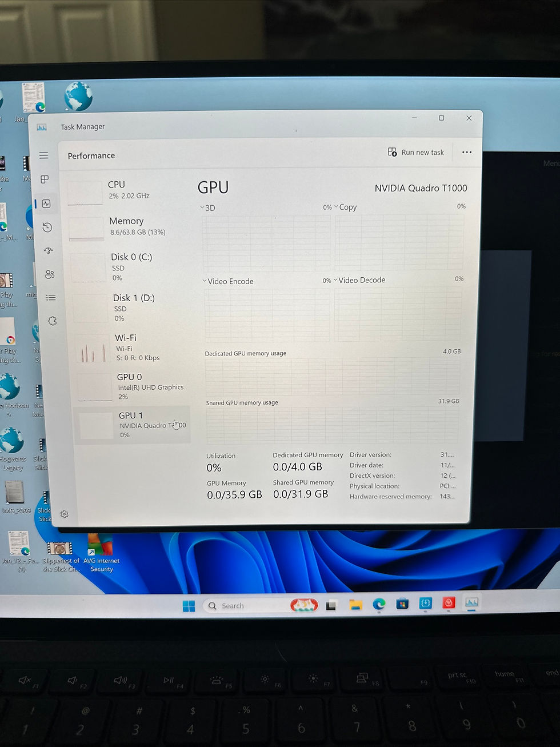Click the 3D engine usage graph
Viewport: 560px width, 747px height.
click(x=266, y=242)
